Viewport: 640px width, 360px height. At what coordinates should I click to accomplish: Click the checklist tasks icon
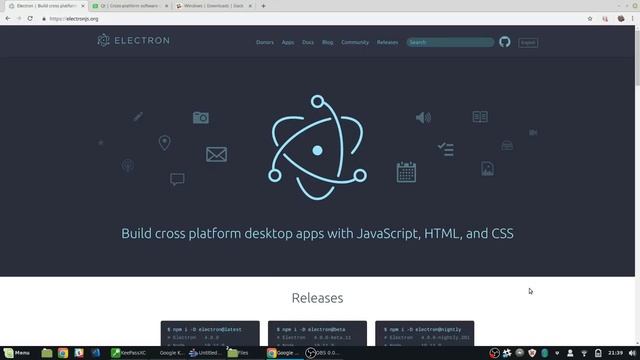point(446,149)
